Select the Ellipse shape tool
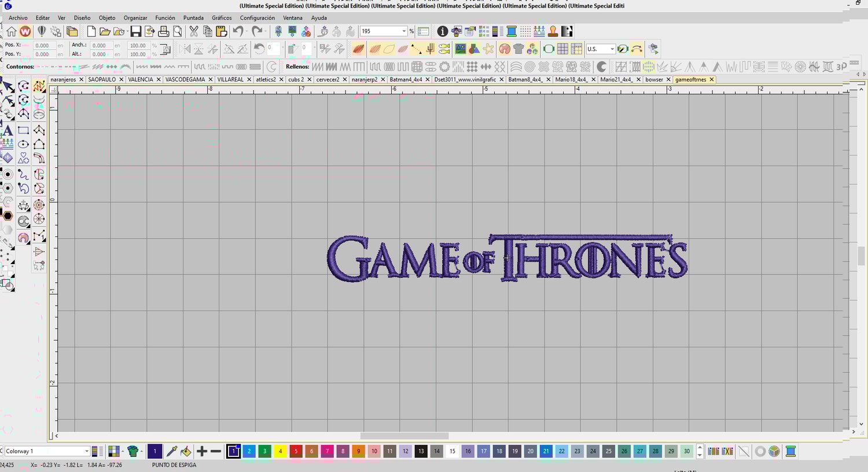Screen dimensions: 868x472 [23, 144]
